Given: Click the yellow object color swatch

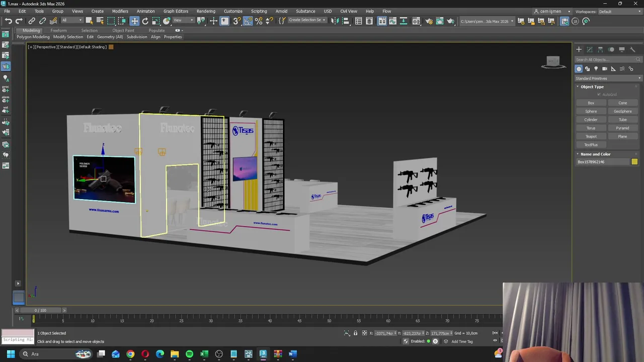Looking at the screenshot, I should pyautogui.click(x=634, y=162).
